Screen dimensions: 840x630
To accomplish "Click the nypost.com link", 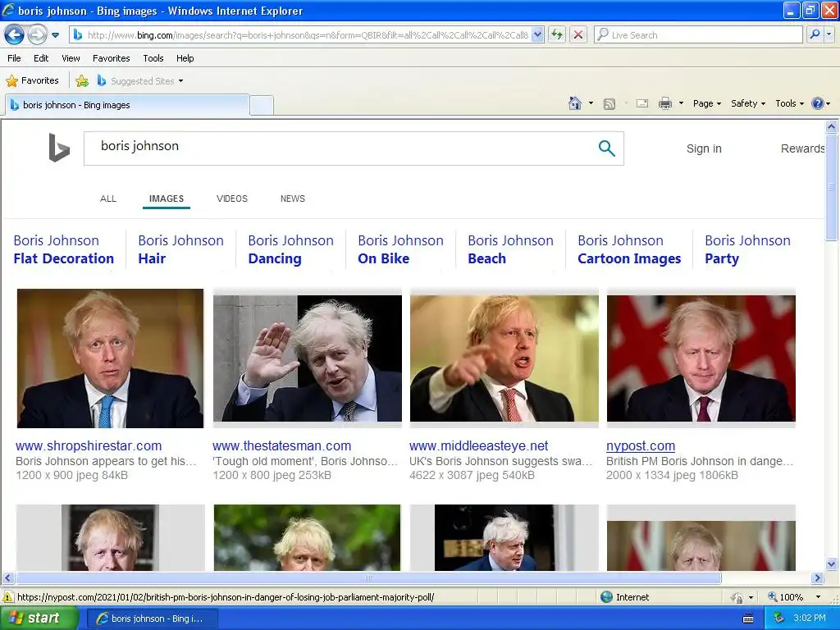I will point(641,445).
